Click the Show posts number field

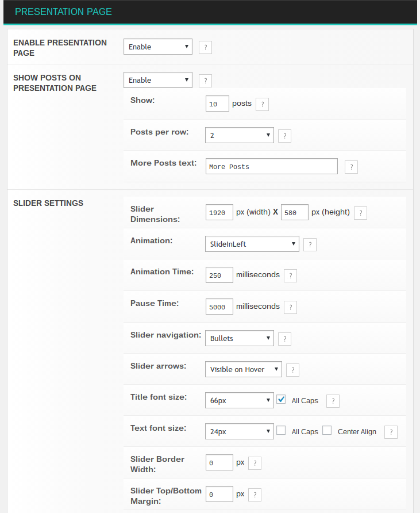click(x=217, y=104)
